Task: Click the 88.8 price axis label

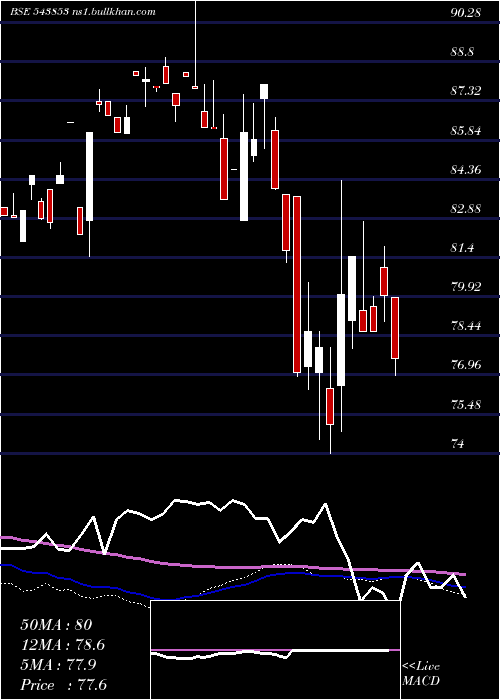Action: pyautogui.click(x=462, y=52)
